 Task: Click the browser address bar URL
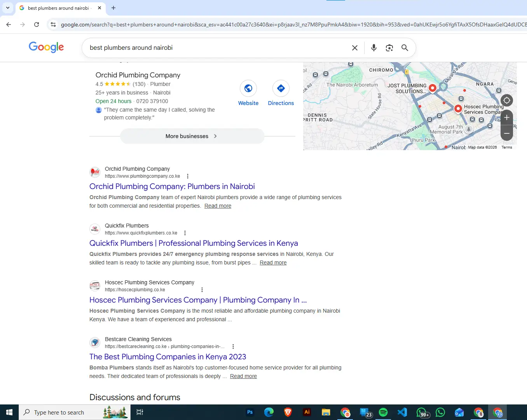[293, 24]
